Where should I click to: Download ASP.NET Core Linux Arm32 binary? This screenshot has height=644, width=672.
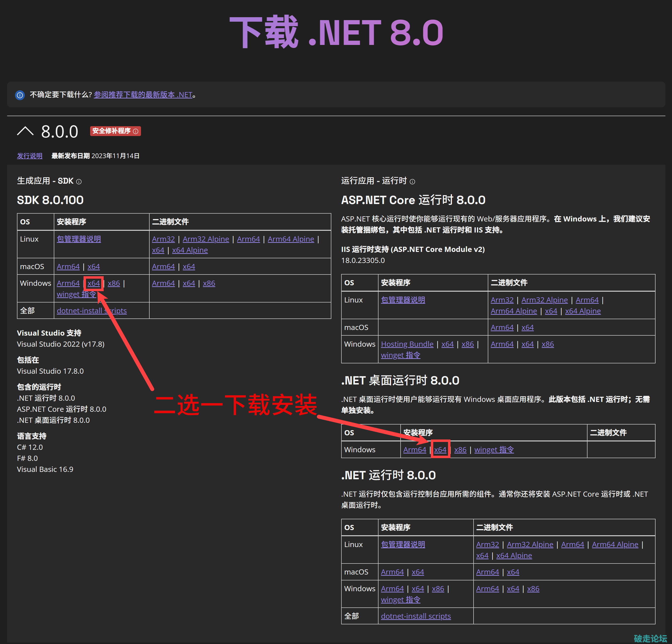(502, 300)
